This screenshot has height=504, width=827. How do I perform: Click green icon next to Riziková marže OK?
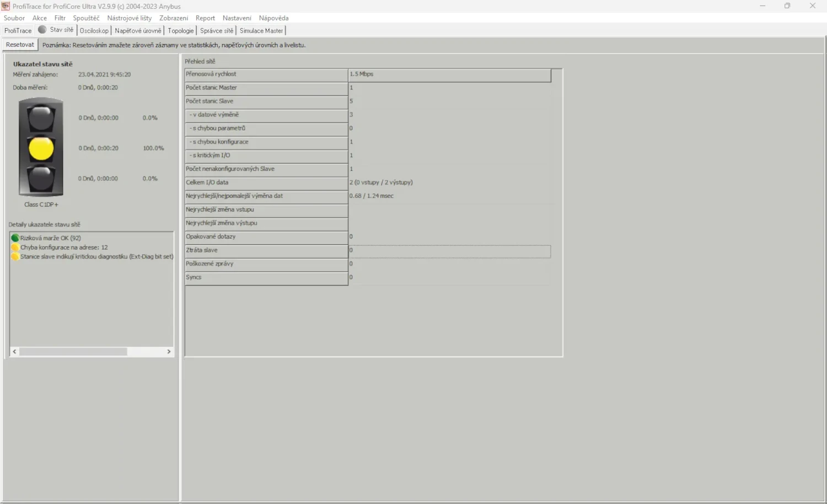point(15,238)
